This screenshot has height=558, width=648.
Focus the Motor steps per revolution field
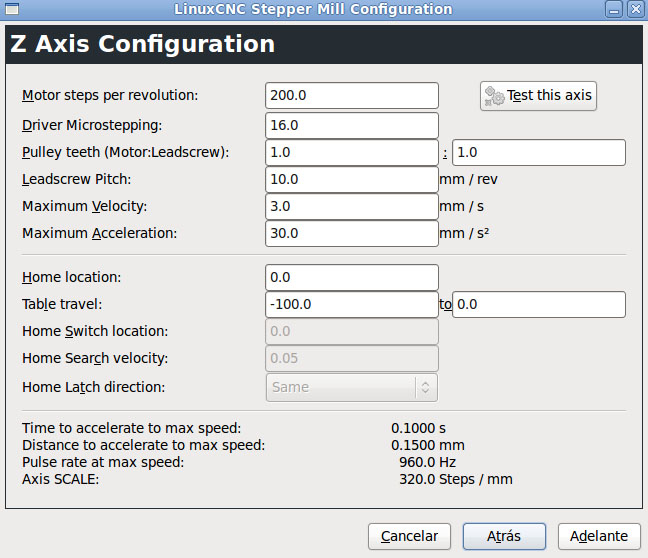tap(352, 95)
